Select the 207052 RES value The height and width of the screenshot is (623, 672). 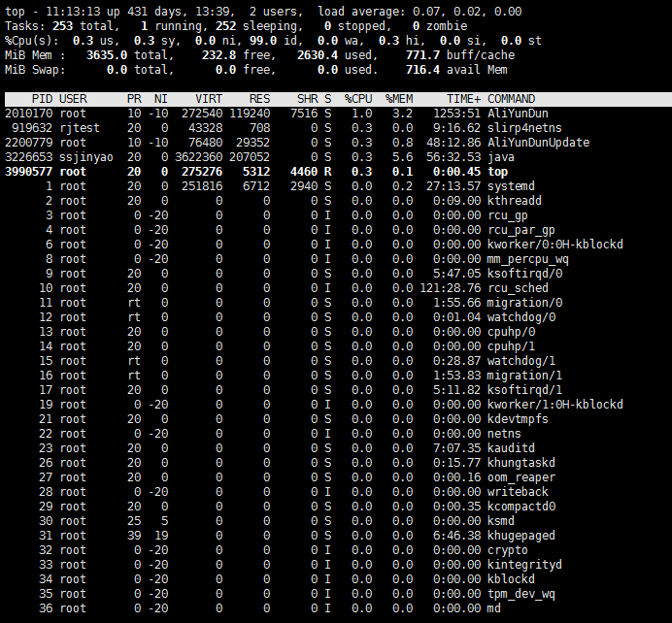point(250,157)
